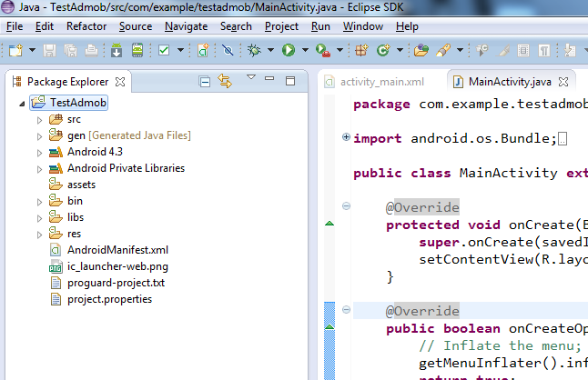Select the assets folder
The height and width of the screenshot is (380, 588).
[73, 185]
